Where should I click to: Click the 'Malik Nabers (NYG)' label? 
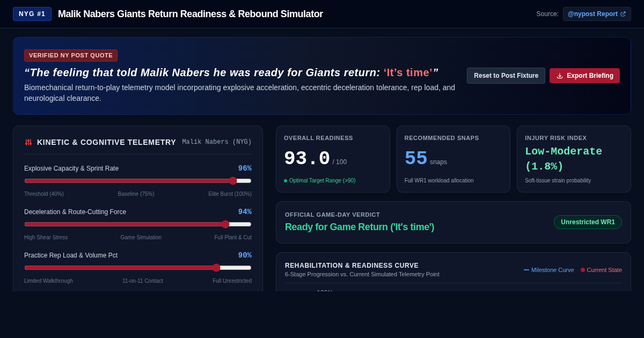(x=217, y=142)
